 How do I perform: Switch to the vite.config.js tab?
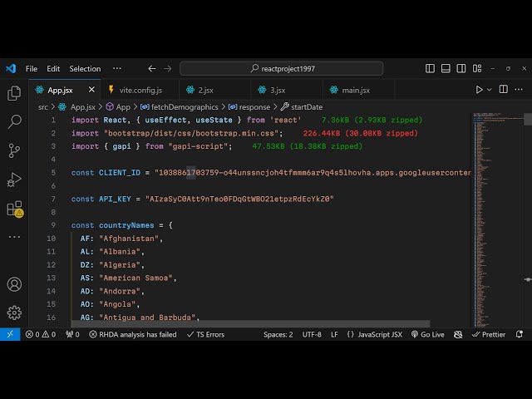[x=140, y=90]
